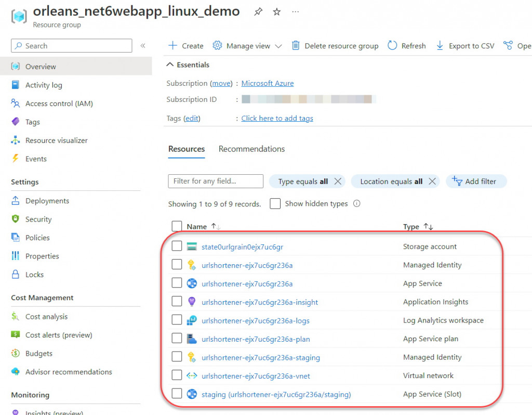The height and width of the screenshot is (415, 532).
Task: Open the Microsoft Azure subscription link
Action: click(x=268, y=83)
